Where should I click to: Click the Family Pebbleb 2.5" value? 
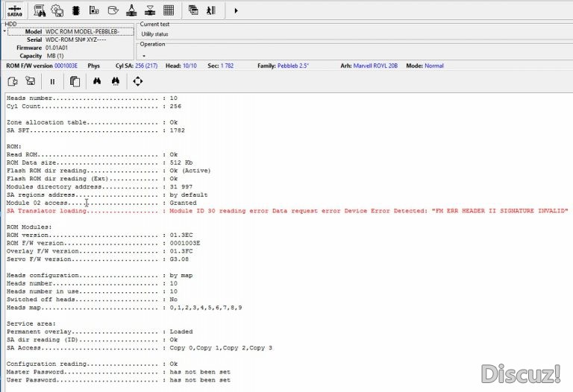[293, 66]
